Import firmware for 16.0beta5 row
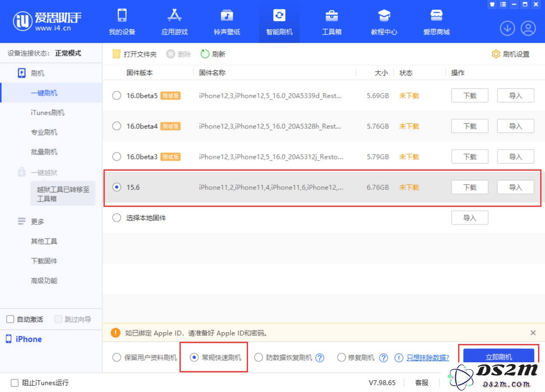The width and height of the screenshot is (545, 392). coord(516,96)
